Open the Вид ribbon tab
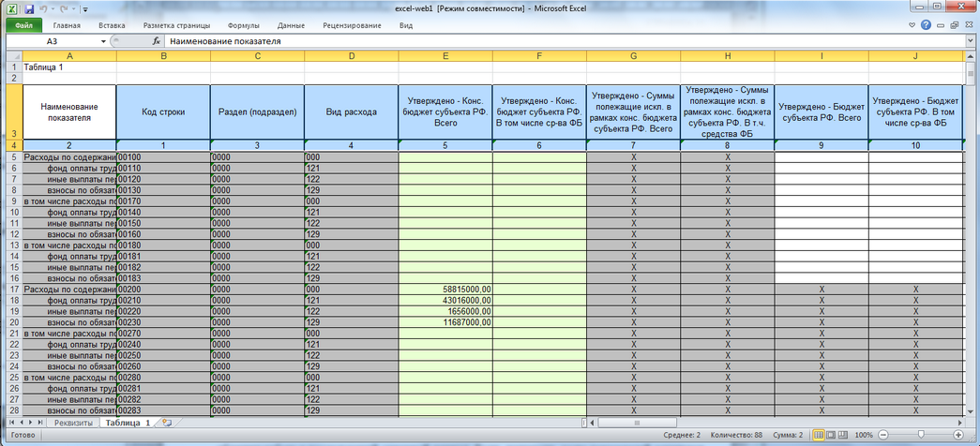Viewport: 980px width, 446px height. tap(406, 25)
